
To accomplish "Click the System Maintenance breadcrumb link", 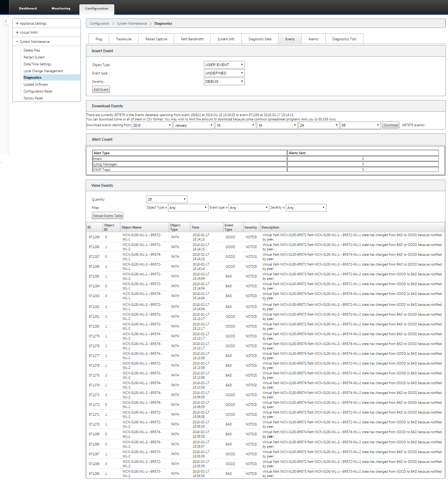I will click(x=132, y=24).
